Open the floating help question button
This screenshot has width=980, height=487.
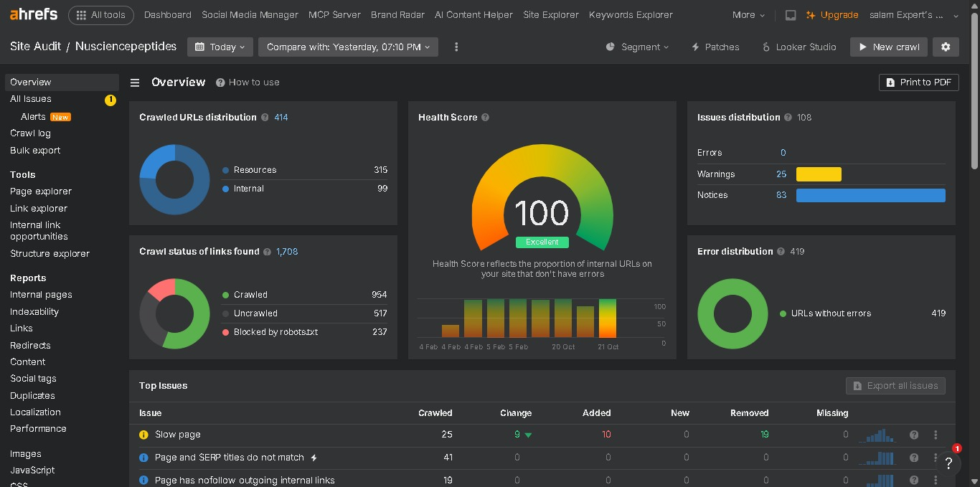click(x=948, y=463)
